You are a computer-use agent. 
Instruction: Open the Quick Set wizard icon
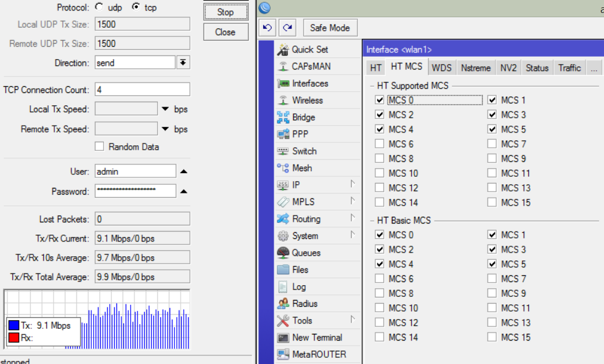click(x=283, y=50)
